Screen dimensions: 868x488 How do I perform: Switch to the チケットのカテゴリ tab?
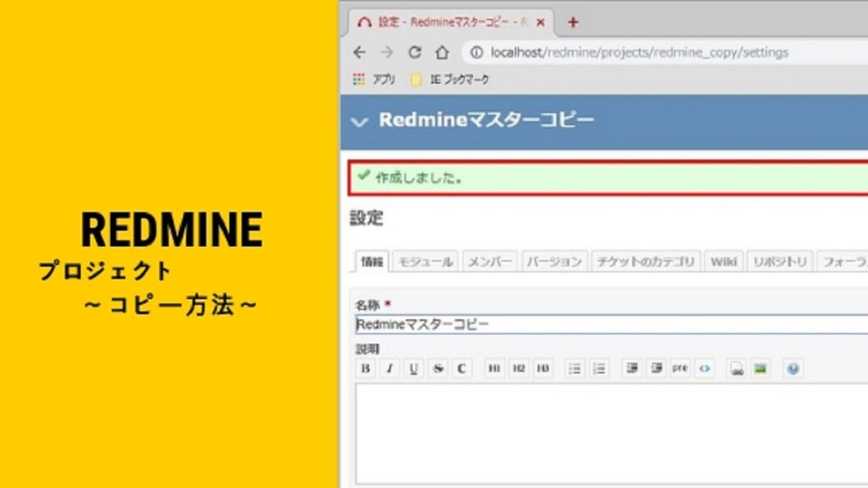point(646,262)
